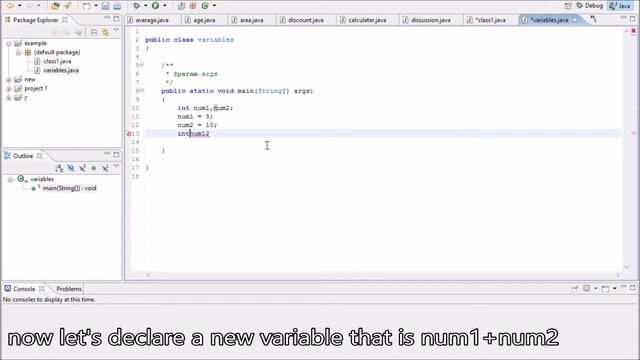
Task: Click the New Java Class icon
Action: [x=205, y=6]
